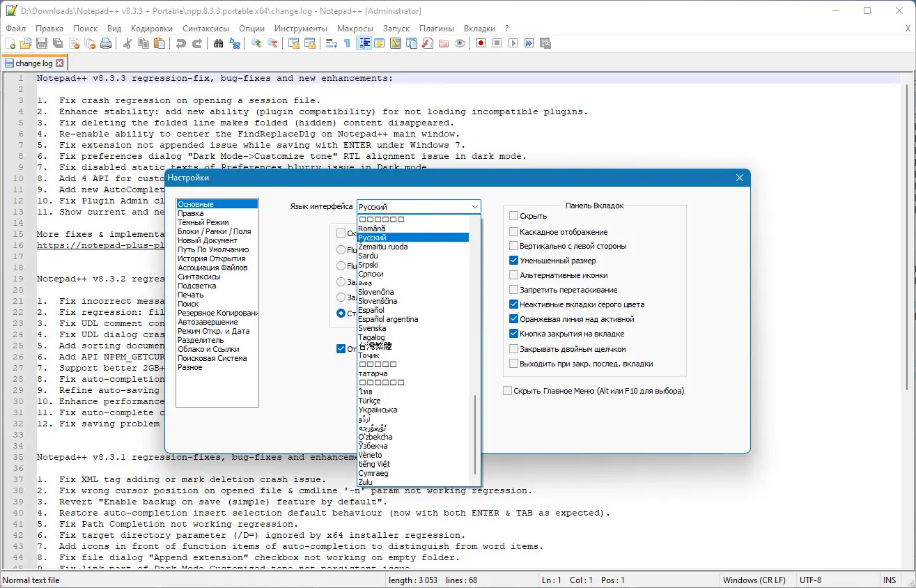Click the New file toolbar icon
916x588 pixels.
[10, 43]
